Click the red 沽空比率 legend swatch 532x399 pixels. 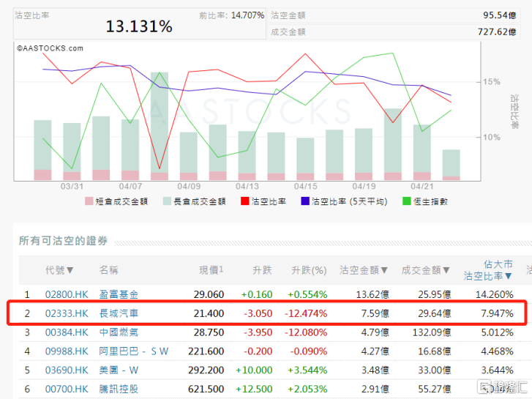[245, 201]
